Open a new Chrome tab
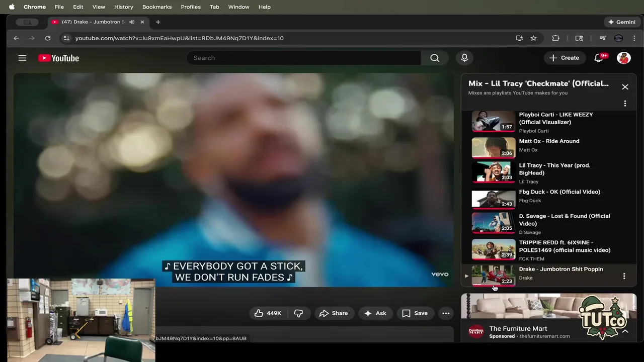Screen dimensions: 644x362 click(x=158, y=22)
